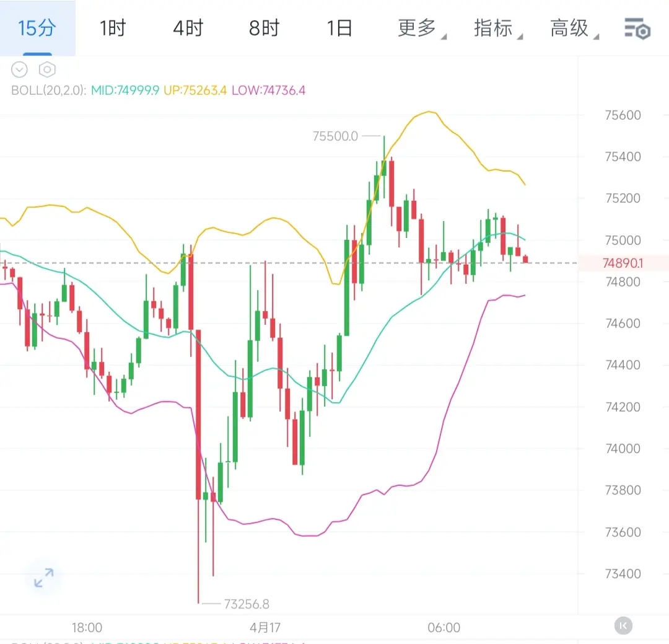This screenshot has height=644, width=669.
Task: Collapse the BOLL indicator with chevron icon
Action: (x=19, y=69)
